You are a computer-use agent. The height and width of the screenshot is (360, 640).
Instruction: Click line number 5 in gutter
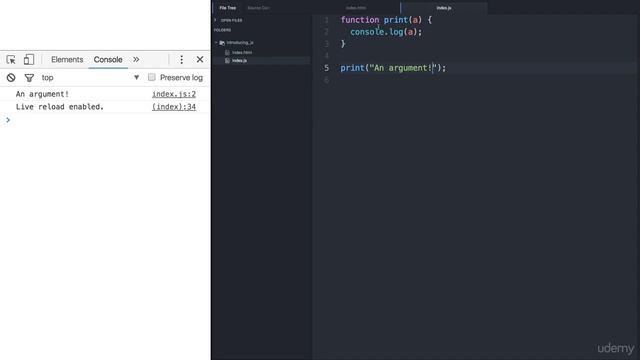(326, 68)
